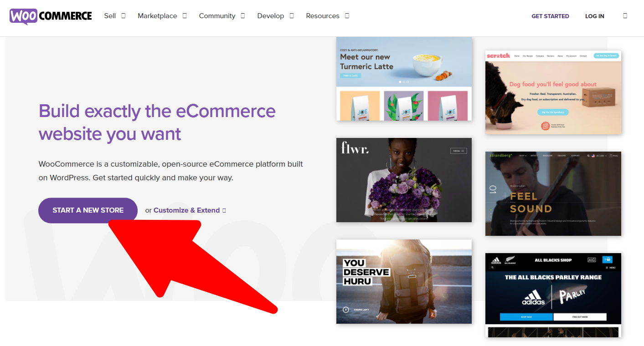The width and height of the screenshot is (644, 346).
Task: Click the WooCommerce logo
Action: [x=50, y=16]
